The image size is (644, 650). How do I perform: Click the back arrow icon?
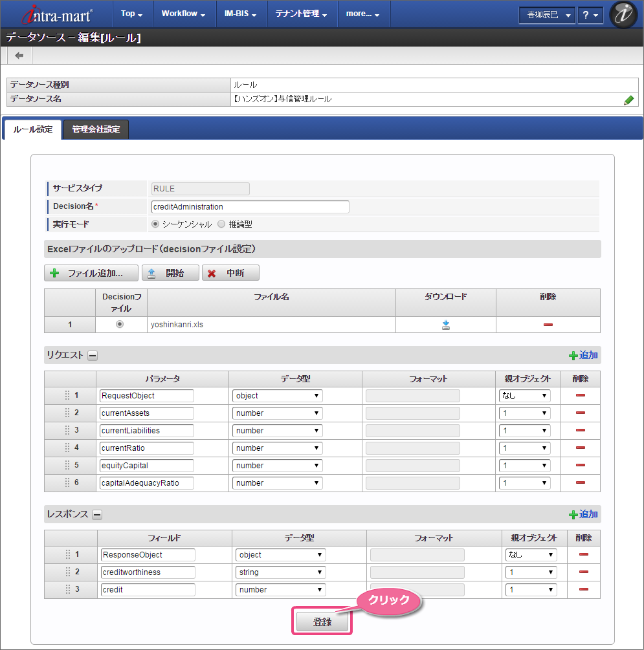pyautogui.click(x=19, y=56)
